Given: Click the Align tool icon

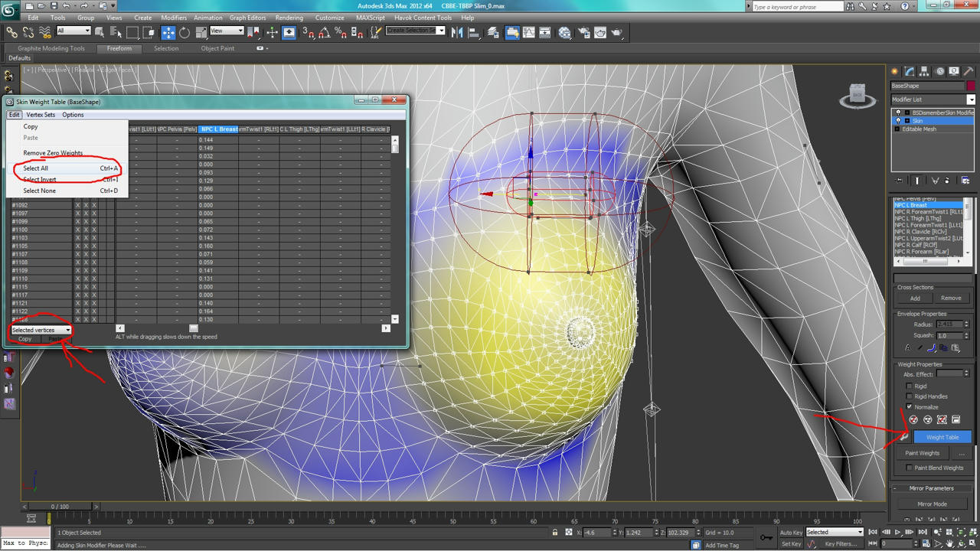Looking at the screenshot, I should pyautogui.click(x=475, y=32).
